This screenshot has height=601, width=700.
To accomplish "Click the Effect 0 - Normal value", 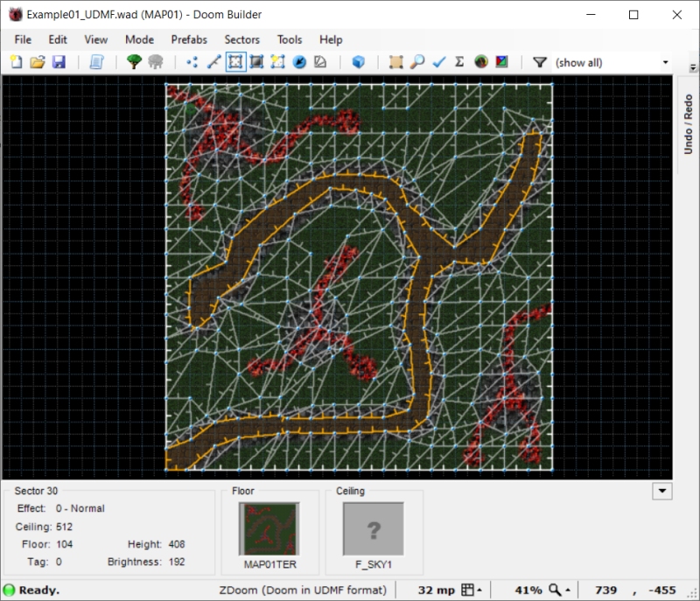I will pyautogui.click(x=80, y=508).
